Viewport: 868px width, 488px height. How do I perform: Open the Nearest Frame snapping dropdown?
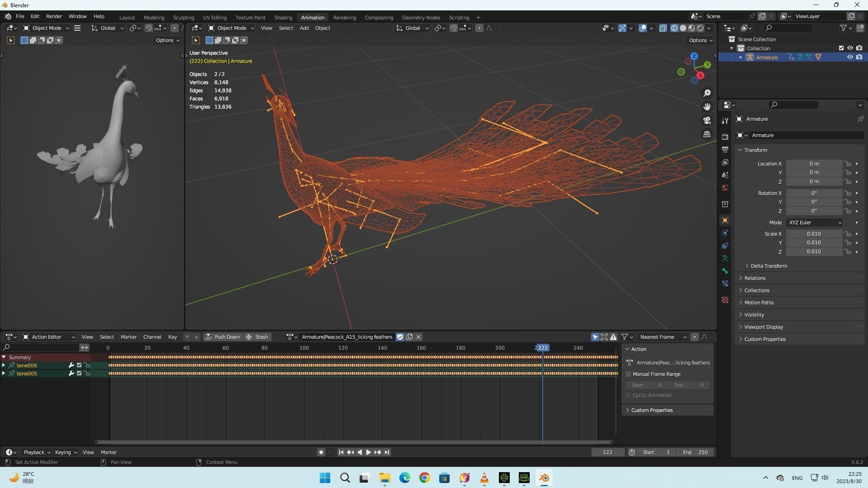click(662, 337)
